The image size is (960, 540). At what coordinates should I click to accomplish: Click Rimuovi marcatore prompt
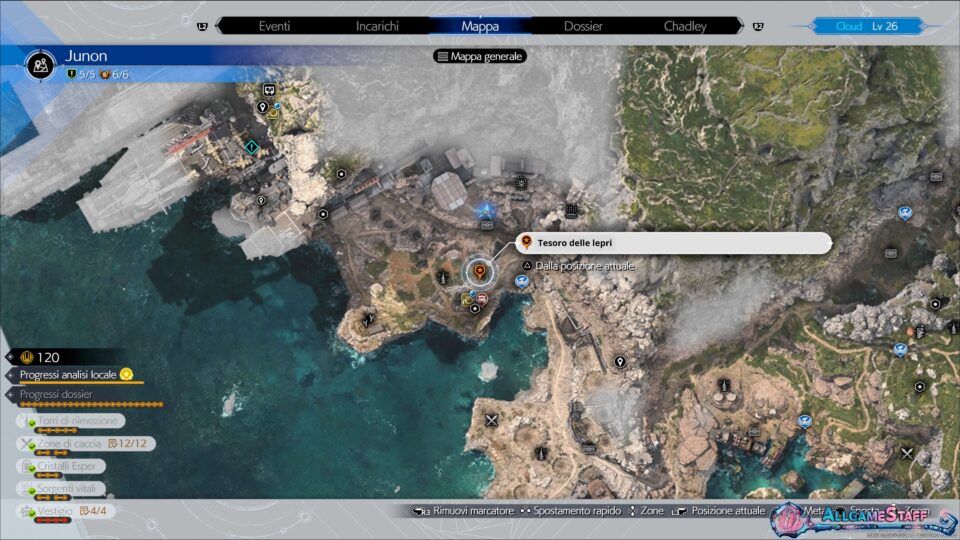pyautogui.click(x=464, y=511)
